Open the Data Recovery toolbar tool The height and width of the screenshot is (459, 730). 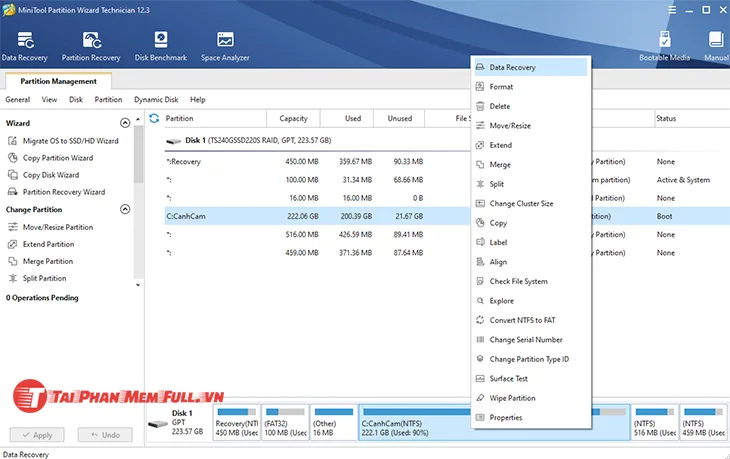(25, 47)
